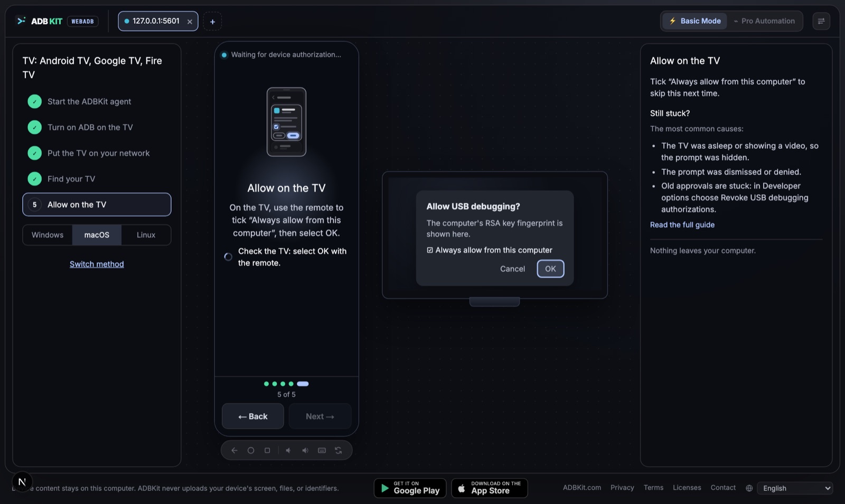Open the ADBKit.com footer link
Viewport: 845px width, 504px height.
(582, 488)
